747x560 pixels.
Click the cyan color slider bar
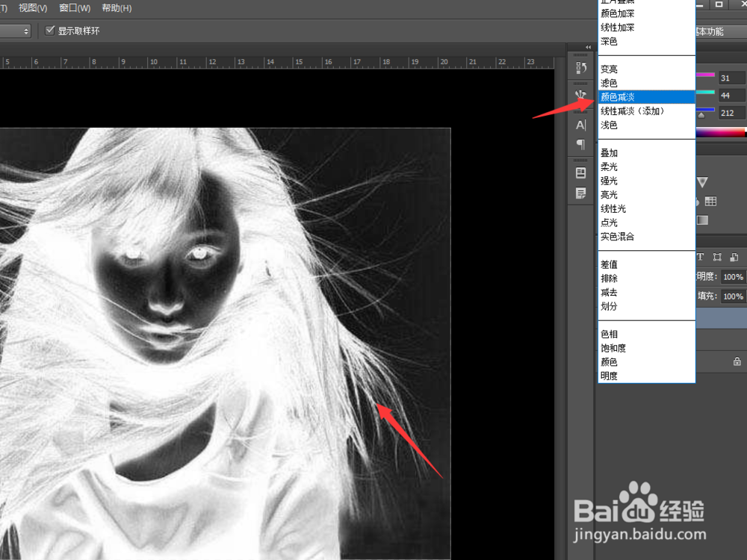click(706, 92)
